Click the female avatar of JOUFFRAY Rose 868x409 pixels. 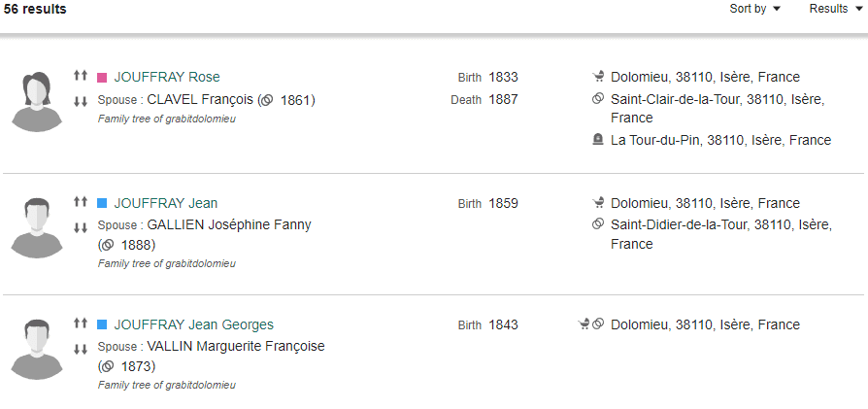click(37, 101)
